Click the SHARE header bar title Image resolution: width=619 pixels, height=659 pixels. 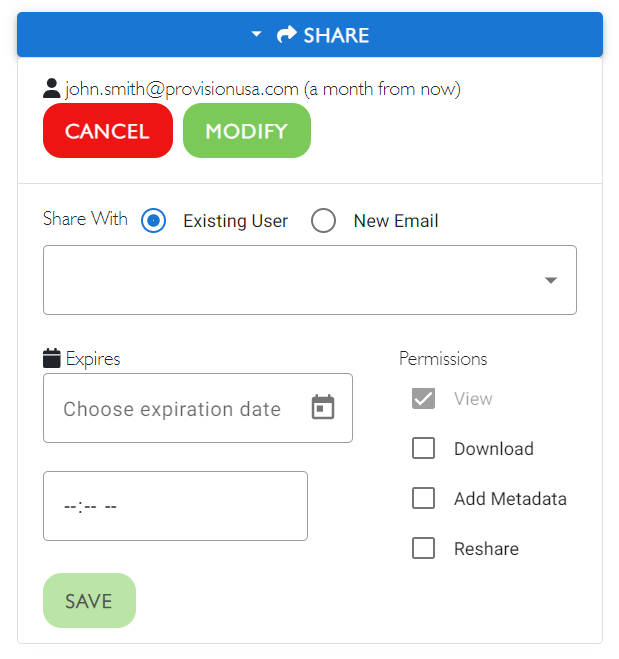point(336,35)
